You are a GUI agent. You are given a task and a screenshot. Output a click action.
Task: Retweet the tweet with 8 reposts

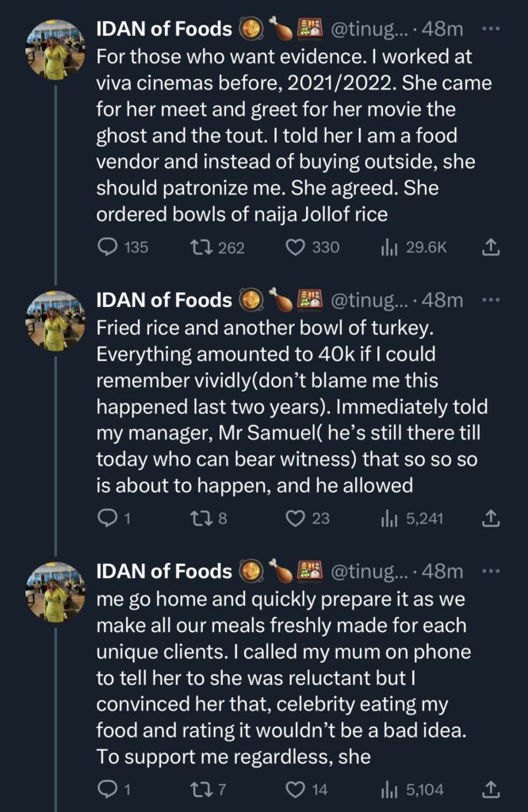[x=201, y=519]
